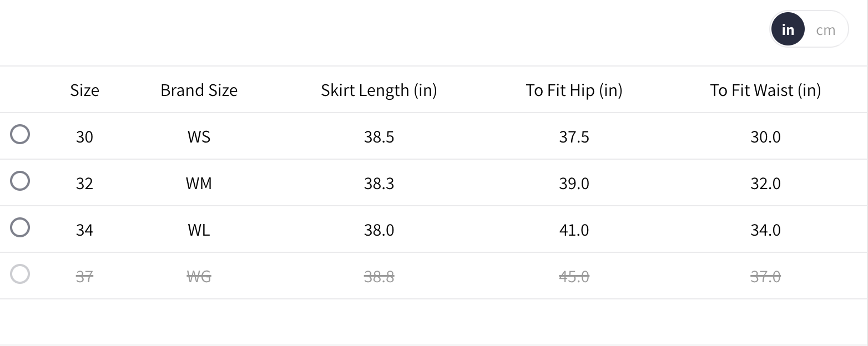Switch units to cm
The image size is (868, 346).
pyautogui.click(x=825, y=30)
